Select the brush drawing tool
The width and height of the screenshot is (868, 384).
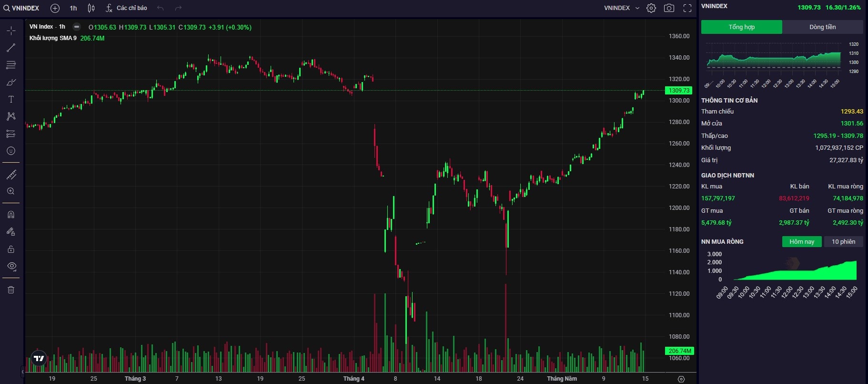pos(11,82)
